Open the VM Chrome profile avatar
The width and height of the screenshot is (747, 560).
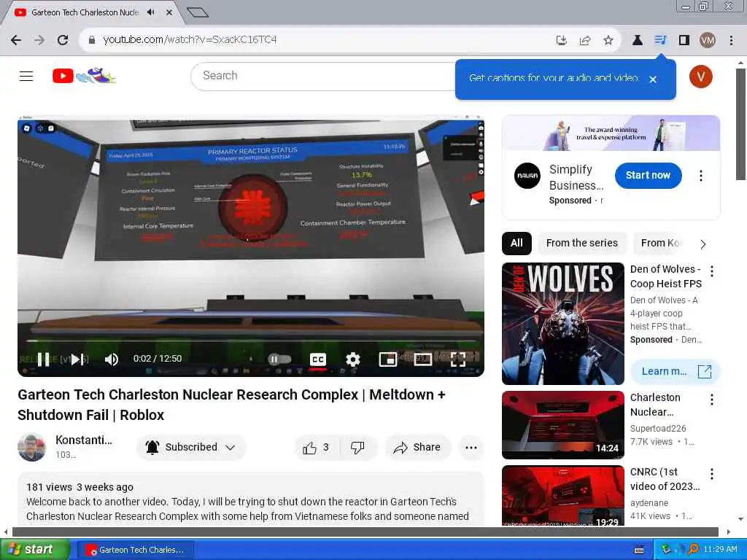tap(708, 41)
